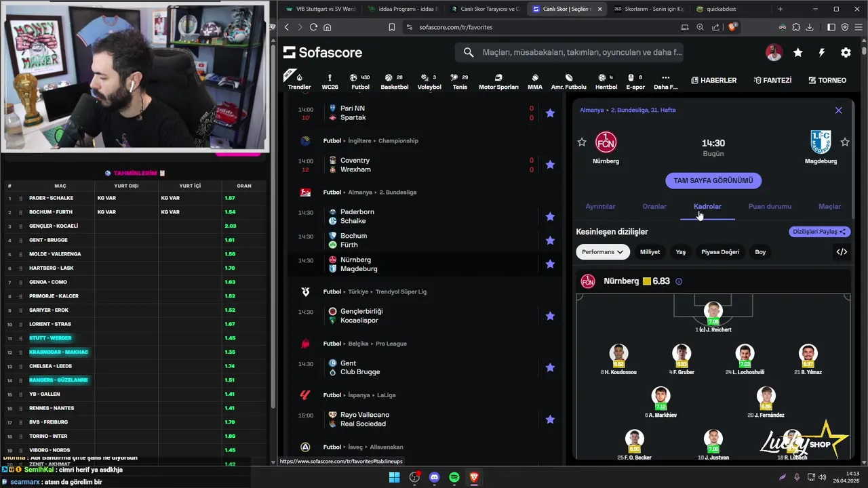Switch to the Ayrıntılar tab

click(600, 206)
